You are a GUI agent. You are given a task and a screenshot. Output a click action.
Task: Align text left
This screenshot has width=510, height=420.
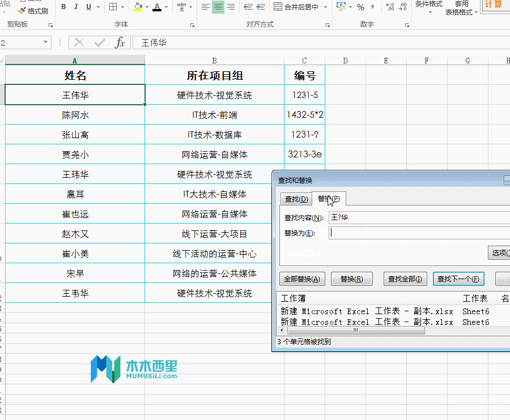point(205,7)
